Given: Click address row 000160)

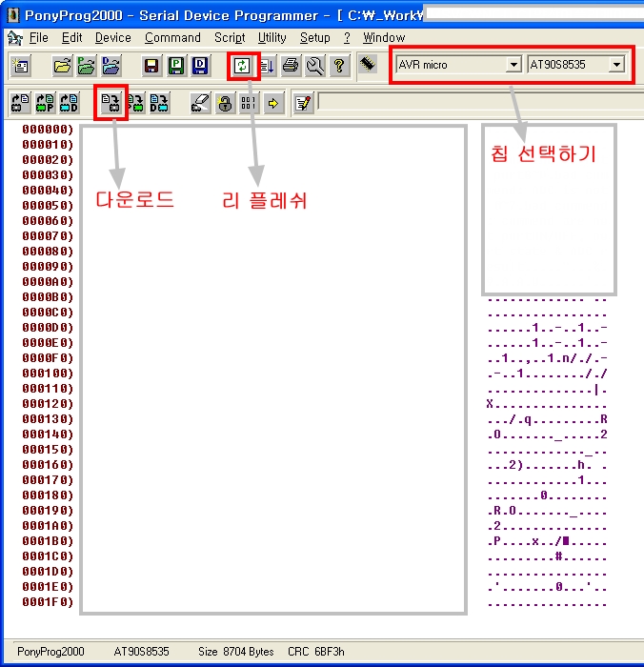Looking at the screenshot, I should pyautogui.click(x=48, y=465).
